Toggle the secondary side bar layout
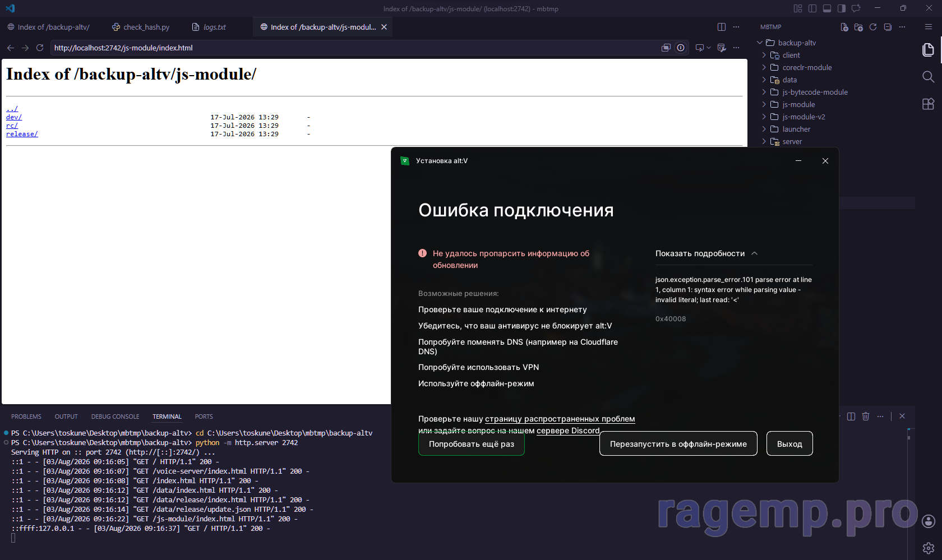Image resolution: width=942 pixels, height=560 pixels. click(842, 8)
